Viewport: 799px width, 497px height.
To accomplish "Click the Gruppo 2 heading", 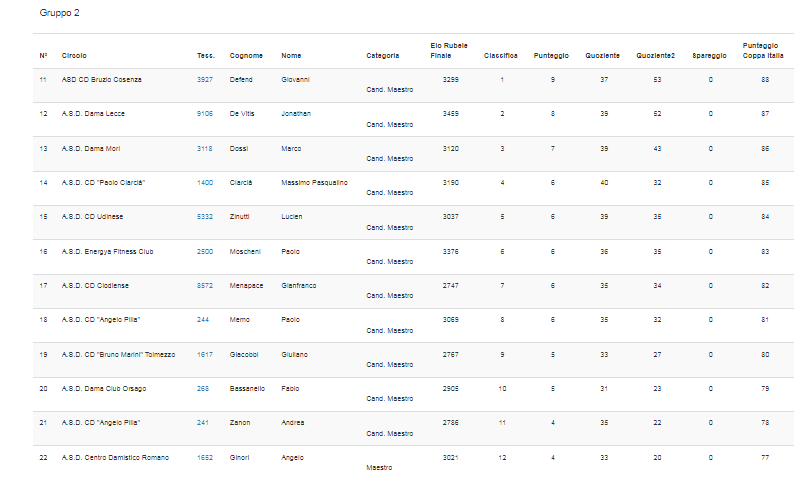I will (x=59, y=14).
